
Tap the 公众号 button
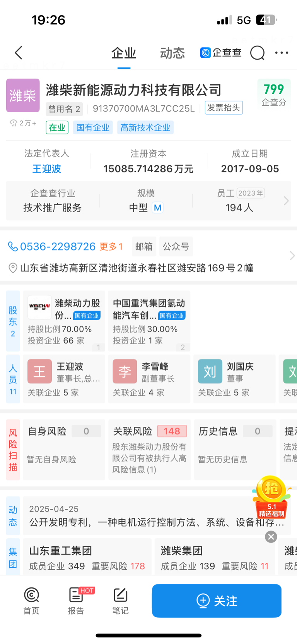(x=176, y=247)
